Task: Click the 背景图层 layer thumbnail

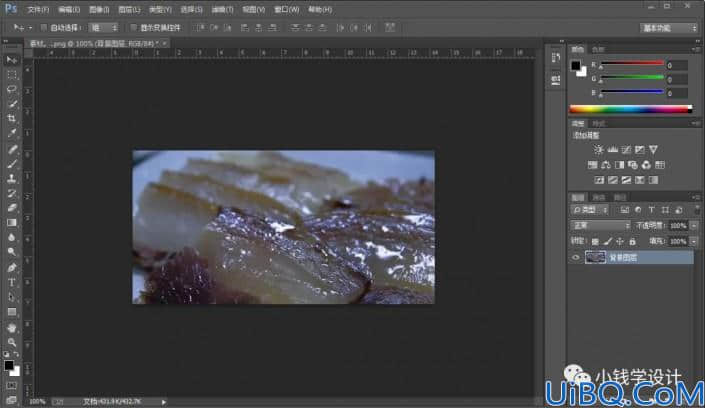Action: [595, 258]
